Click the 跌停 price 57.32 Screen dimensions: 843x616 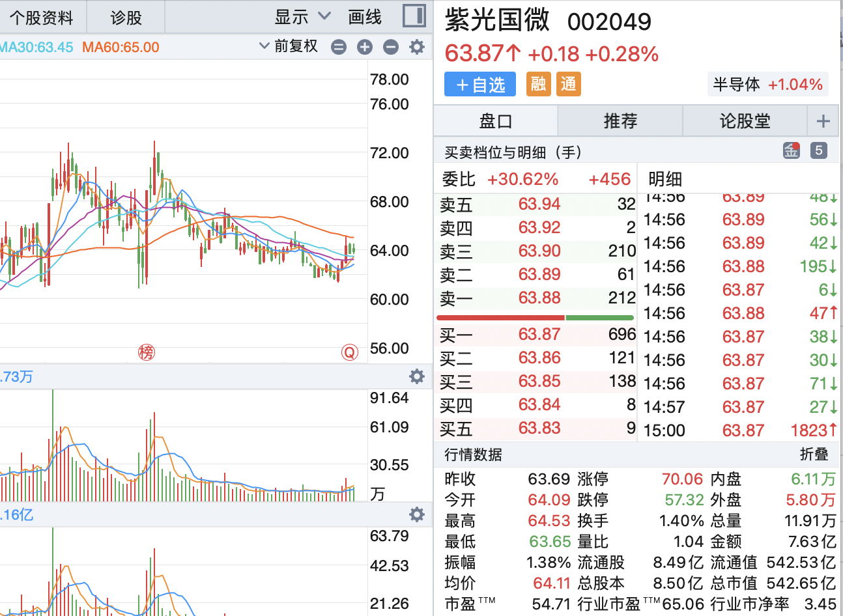[684, 500]
